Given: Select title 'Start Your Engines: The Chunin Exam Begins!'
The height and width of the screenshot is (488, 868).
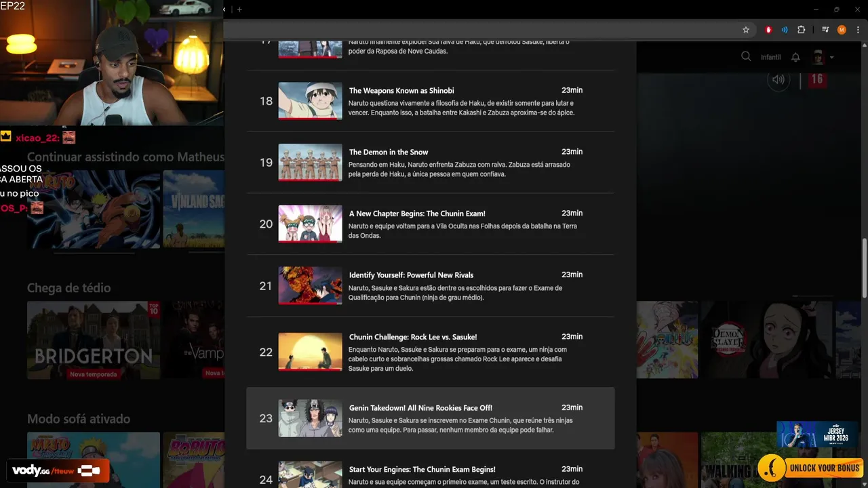Looking at the screenshot, I should pos(422,469).
